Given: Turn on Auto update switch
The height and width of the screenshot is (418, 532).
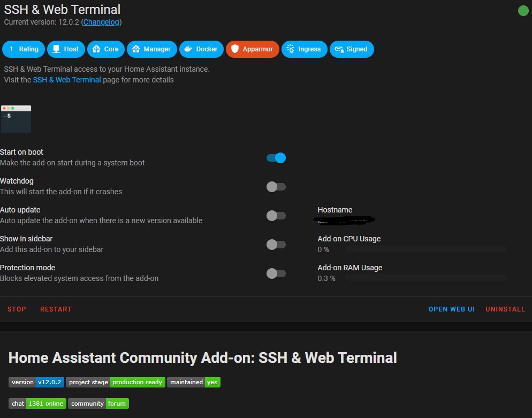Looking at the screenshot, I should [x=276, y=216].
